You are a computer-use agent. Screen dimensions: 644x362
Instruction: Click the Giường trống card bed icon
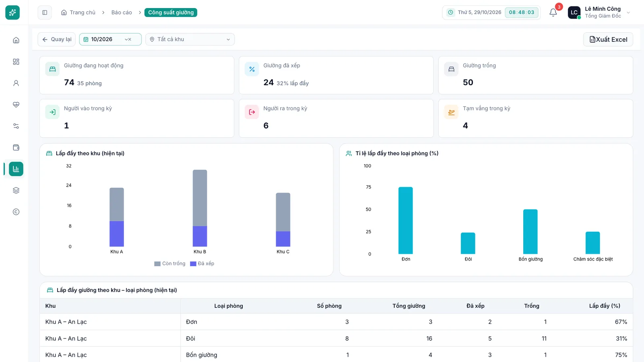pos(451,69)
